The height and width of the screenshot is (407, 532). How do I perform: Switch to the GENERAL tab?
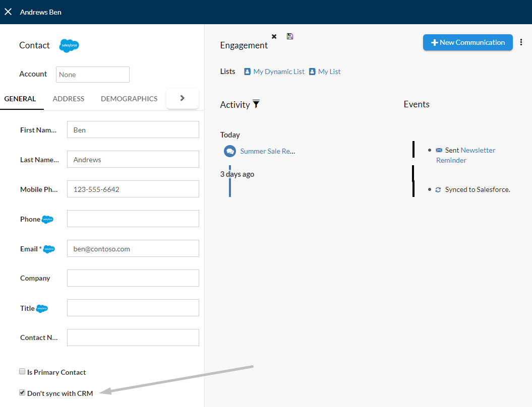pyautogui.click(x=20, y=99)
